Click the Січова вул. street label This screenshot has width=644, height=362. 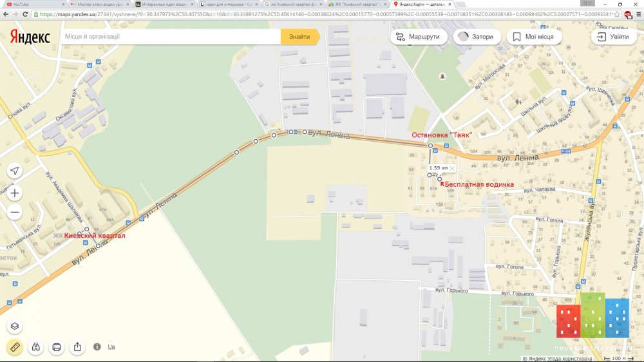click(19, 111)
